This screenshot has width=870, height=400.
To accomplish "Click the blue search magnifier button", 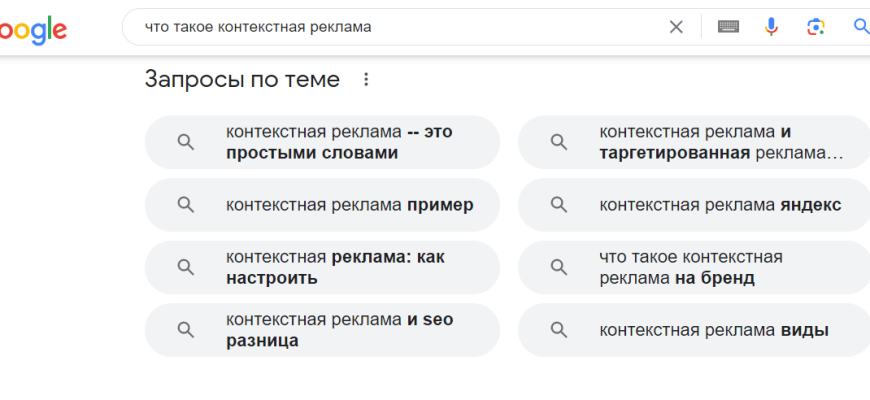I will coord(860,27).
